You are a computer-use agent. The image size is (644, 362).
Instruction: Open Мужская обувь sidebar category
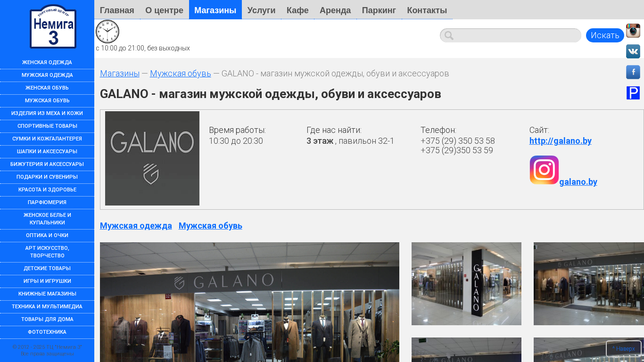click(47, 101)
